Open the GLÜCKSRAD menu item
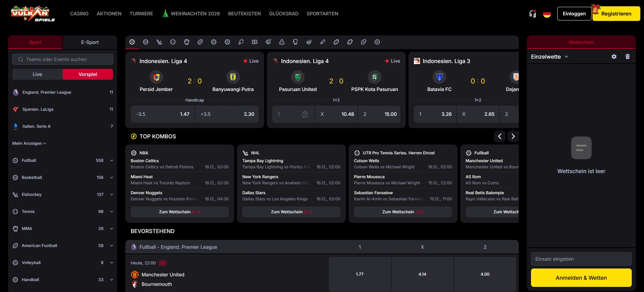Viewport: 644px width, 292px height. click(x=284, y=14)
